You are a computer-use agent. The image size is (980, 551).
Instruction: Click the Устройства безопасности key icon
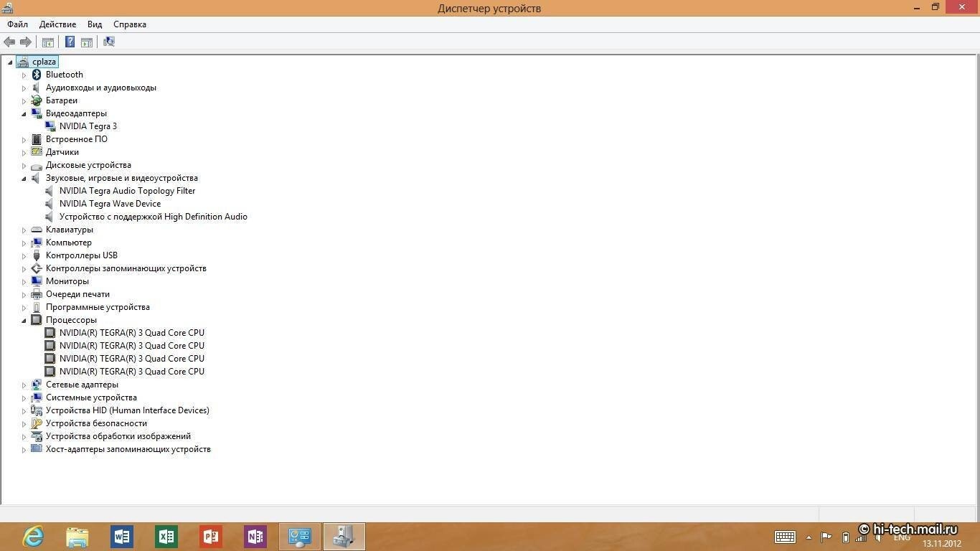(37, 423)
